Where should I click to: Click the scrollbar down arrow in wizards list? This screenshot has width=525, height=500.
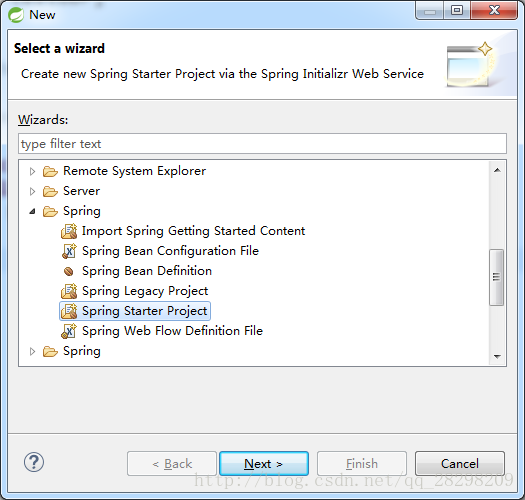(497, 356)
